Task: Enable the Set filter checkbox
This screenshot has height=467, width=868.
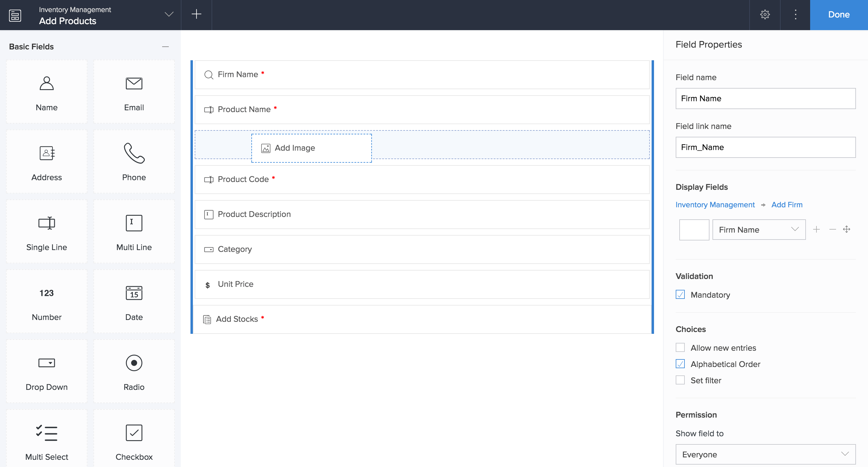Action: pos(680,380)
